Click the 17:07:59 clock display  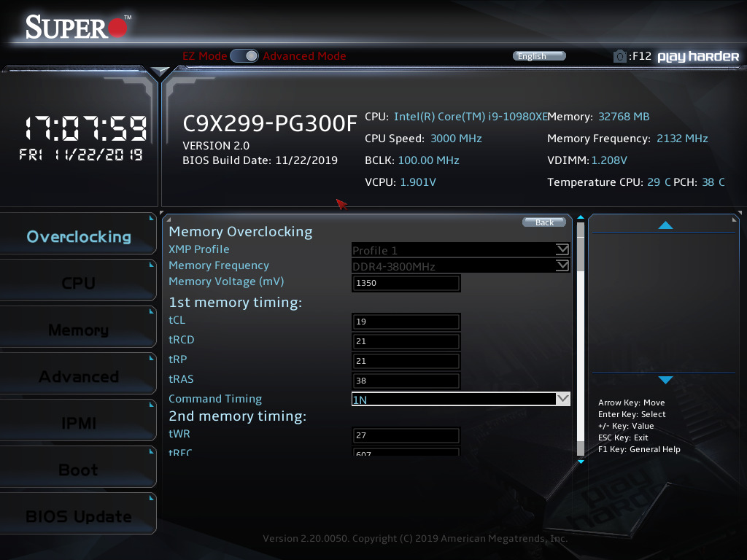(86, 128)
